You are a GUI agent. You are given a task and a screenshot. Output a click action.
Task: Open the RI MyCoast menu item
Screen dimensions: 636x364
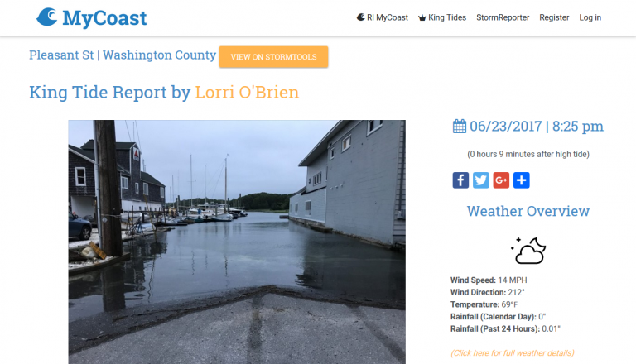pyautogui.click(x=383, y=17)
